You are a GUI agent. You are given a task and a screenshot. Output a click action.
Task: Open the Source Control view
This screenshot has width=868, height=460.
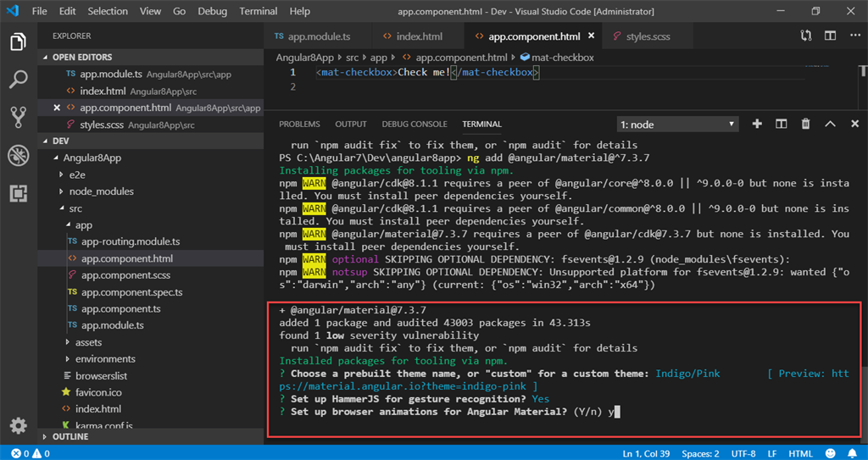(18, 118)
